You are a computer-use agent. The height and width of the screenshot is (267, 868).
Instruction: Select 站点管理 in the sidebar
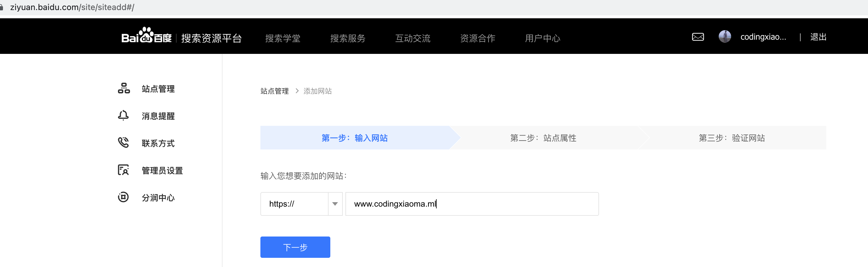coord(158,89)
